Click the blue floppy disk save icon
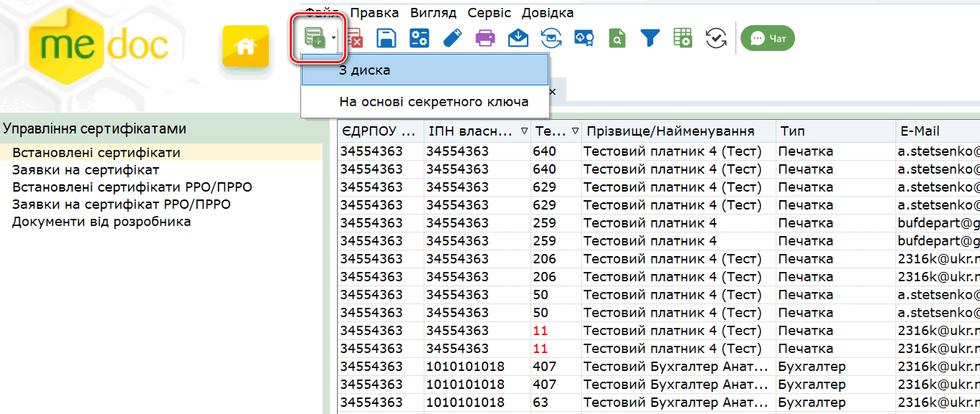980x414 pixels. 386,38
